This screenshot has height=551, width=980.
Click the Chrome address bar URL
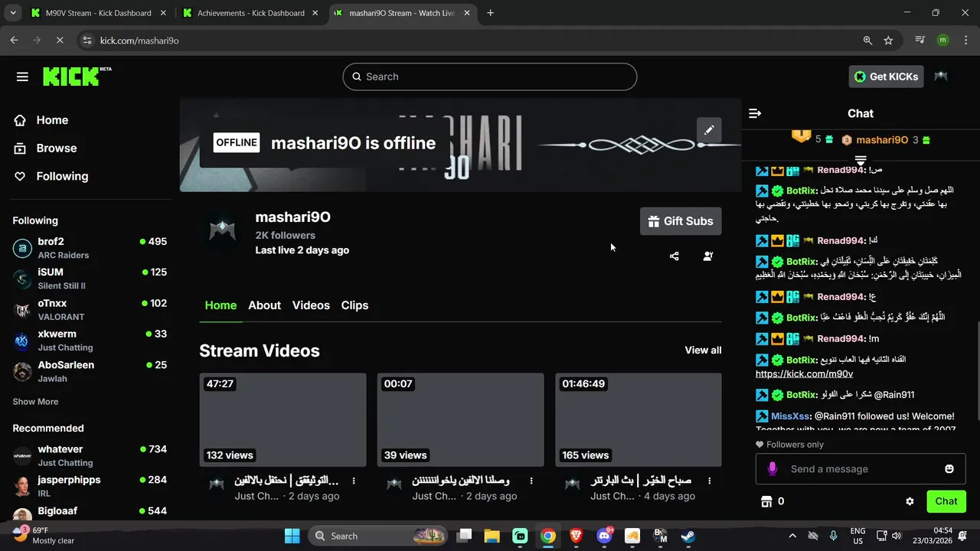click(x=139, y=41)
